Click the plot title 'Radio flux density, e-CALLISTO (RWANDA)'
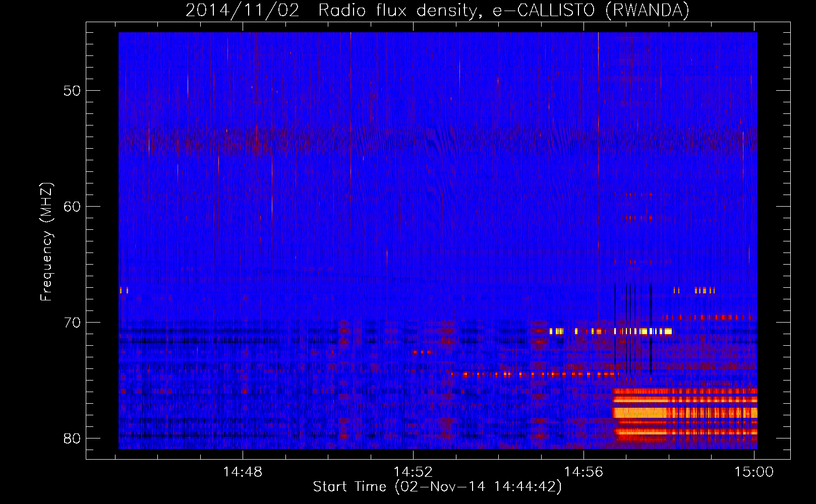This screenshot has width=816, height=504. pyautogui.click(x=504, y=10)
